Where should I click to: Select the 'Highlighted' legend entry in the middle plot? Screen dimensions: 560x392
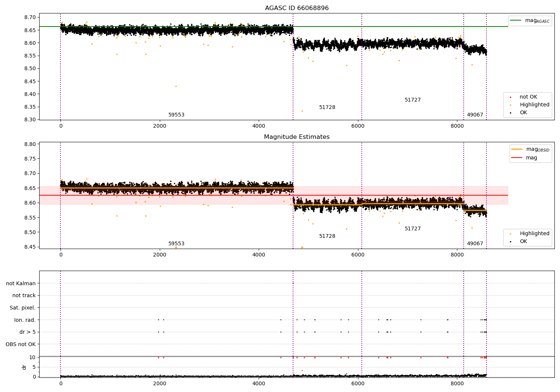pos(535,234)
